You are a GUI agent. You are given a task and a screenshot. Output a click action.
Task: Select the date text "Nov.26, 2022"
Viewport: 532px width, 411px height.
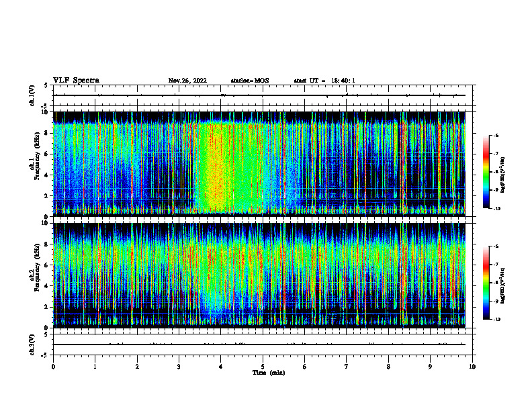click(x=187, y=81)
